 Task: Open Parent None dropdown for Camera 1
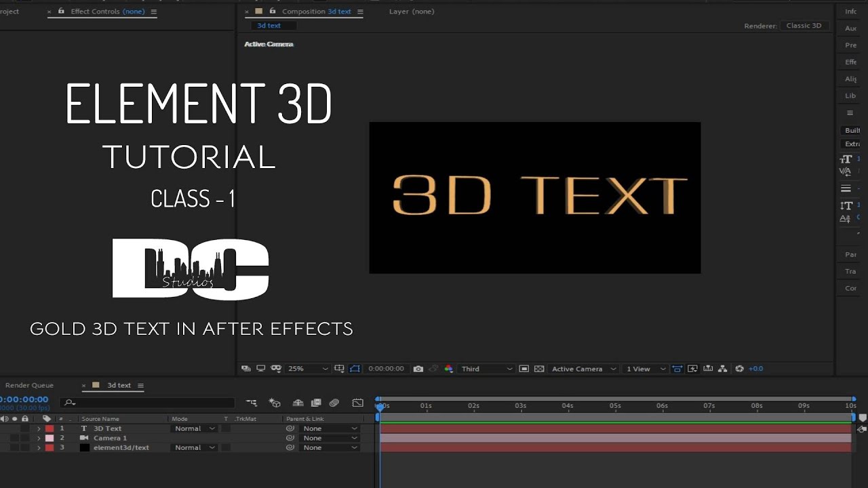328,438
